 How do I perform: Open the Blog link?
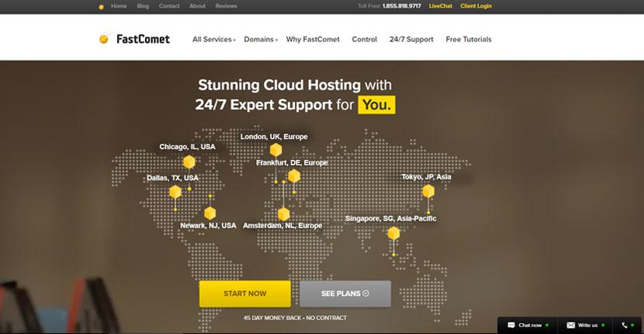[143, 6]
